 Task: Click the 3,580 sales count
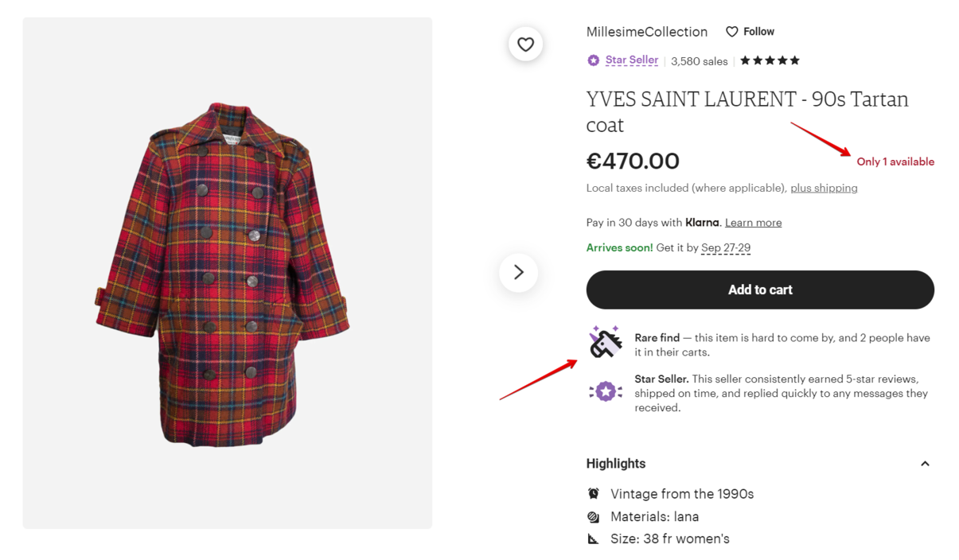pos(699,61)
